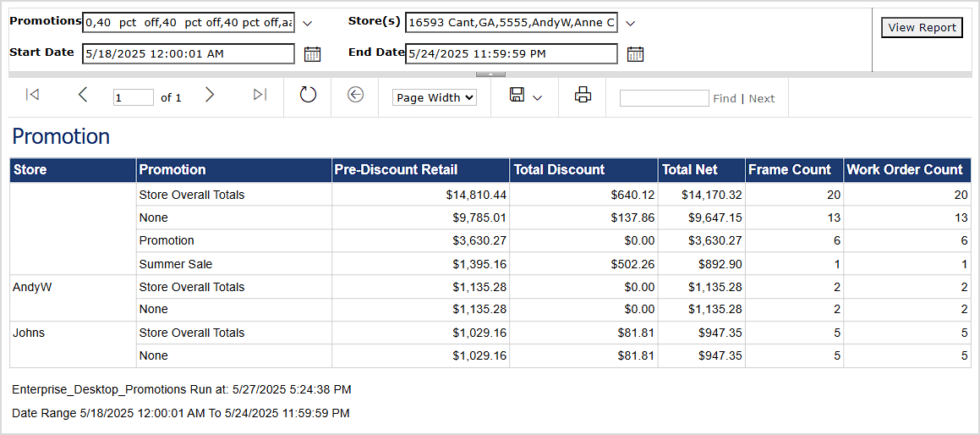Click the Store column header
This screenshot has width=980, height=435.
tap(73, 169)
